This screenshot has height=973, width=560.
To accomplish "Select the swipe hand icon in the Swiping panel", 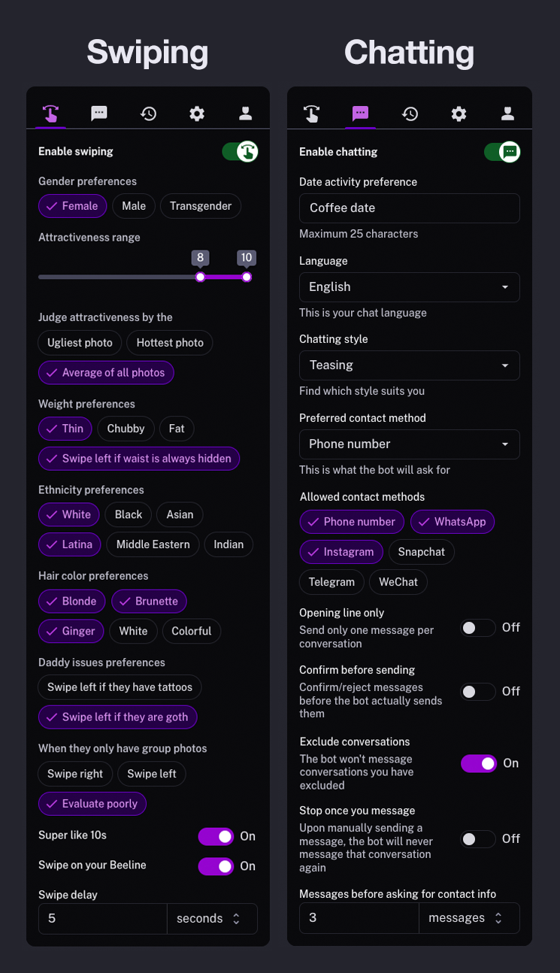I will point(50,114).
